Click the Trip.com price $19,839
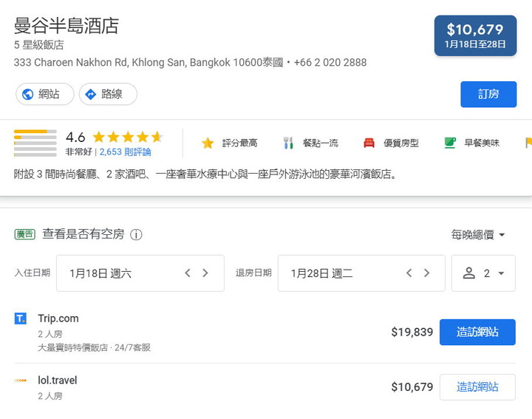The height and width of the screenshot is (419, 532). click(x=412, y=332)
